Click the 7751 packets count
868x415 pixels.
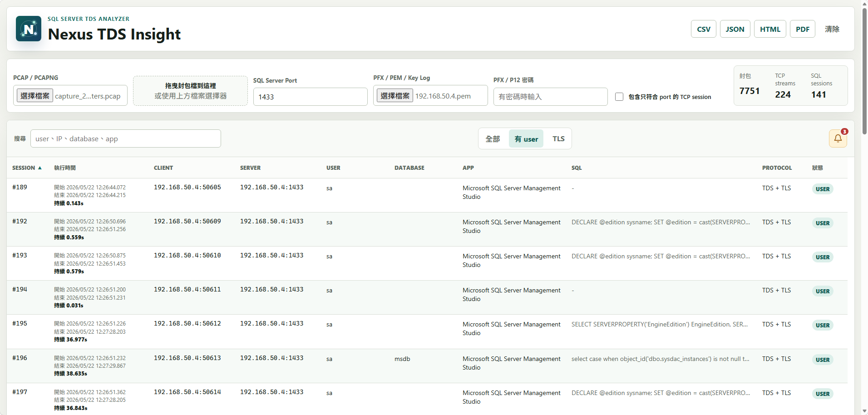(750, 91)
